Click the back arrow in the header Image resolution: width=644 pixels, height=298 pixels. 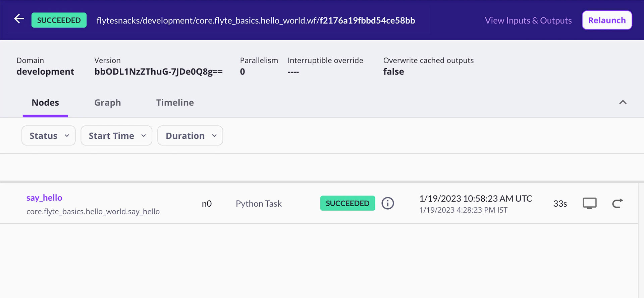click(19, 19)
